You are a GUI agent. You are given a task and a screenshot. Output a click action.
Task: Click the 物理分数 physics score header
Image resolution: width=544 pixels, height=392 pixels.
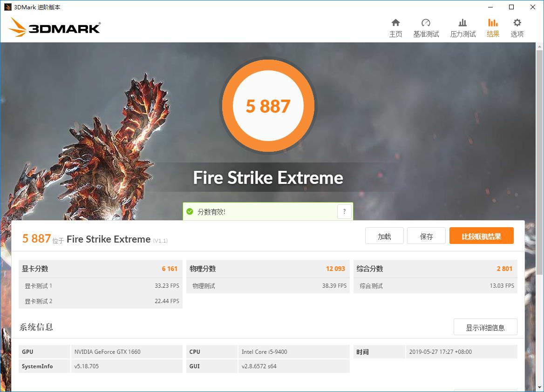(x=203, y=269)
